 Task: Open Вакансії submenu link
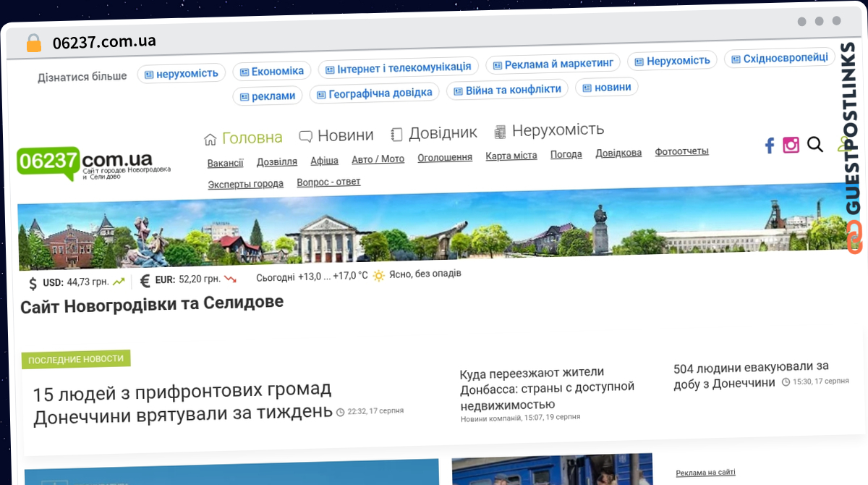click(x=225, y=163)
